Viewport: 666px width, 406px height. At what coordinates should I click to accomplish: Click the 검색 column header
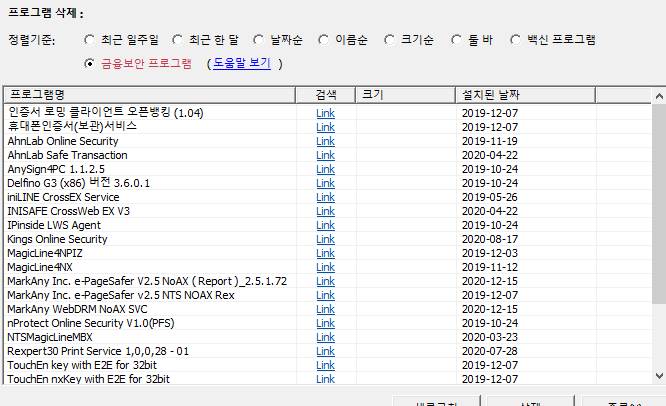(326, 95)
